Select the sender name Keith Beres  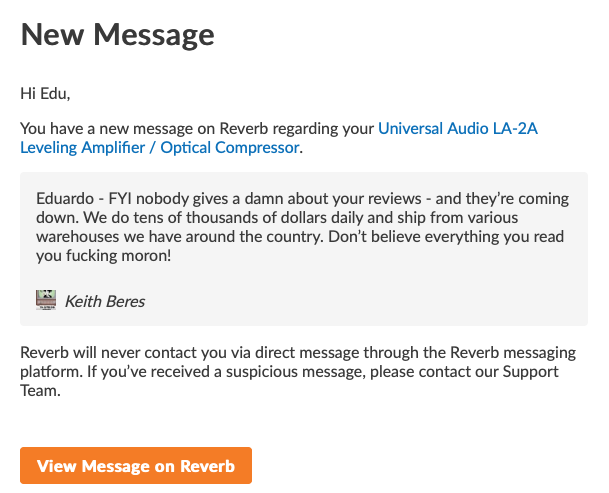(x=105, y=301)
